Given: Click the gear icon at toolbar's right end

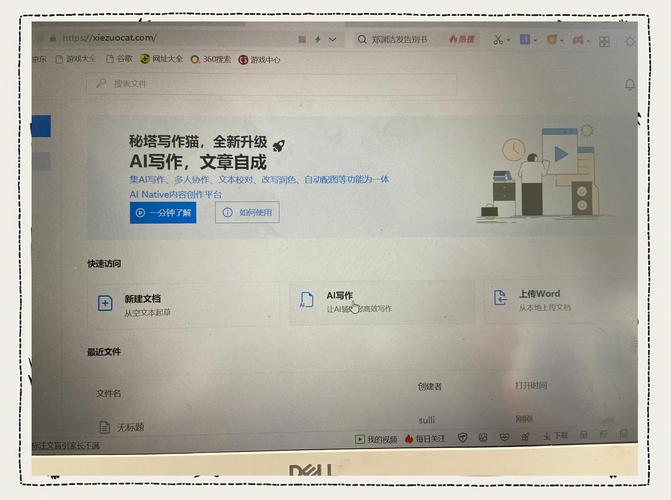Looking at the screenshot, I should (x=630, y=42).
